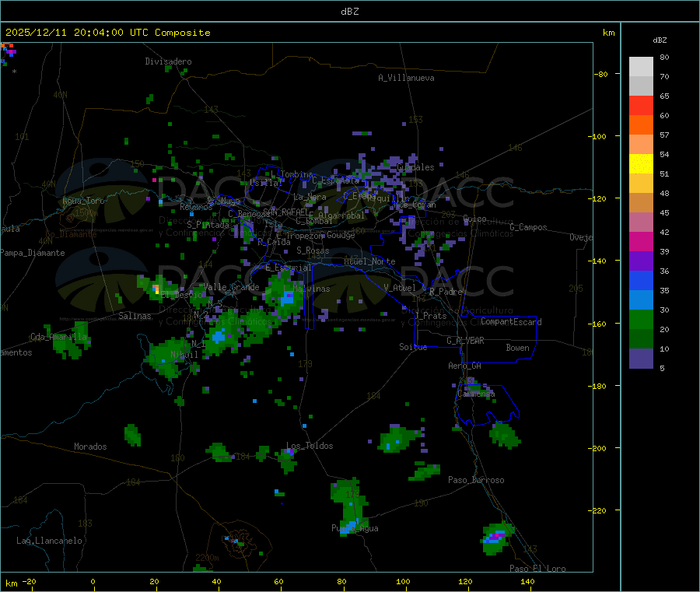The height and width of the screenshot is (592, 700).
Task: Click the 'G_ALVEAR' label
Action: click(x=465, y=341)
